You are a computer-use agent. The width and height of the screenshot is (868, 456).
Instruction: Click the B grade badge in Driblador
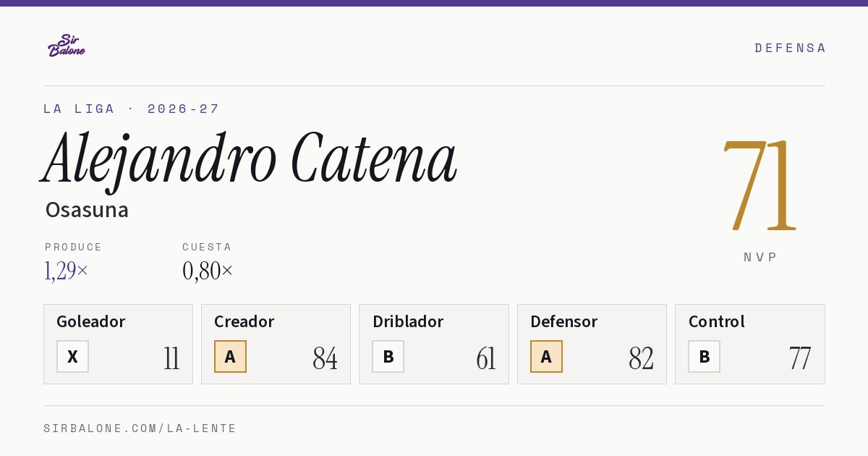pos(388,356)
